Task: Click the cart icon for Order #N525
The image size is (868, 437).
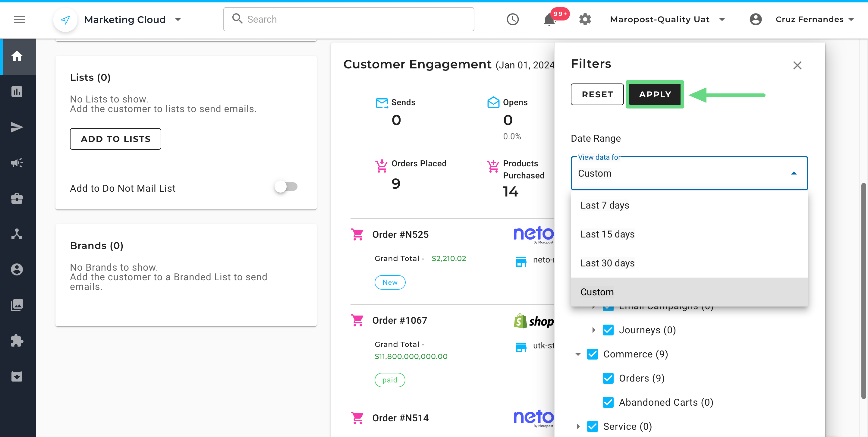Action: coord(357,234)
